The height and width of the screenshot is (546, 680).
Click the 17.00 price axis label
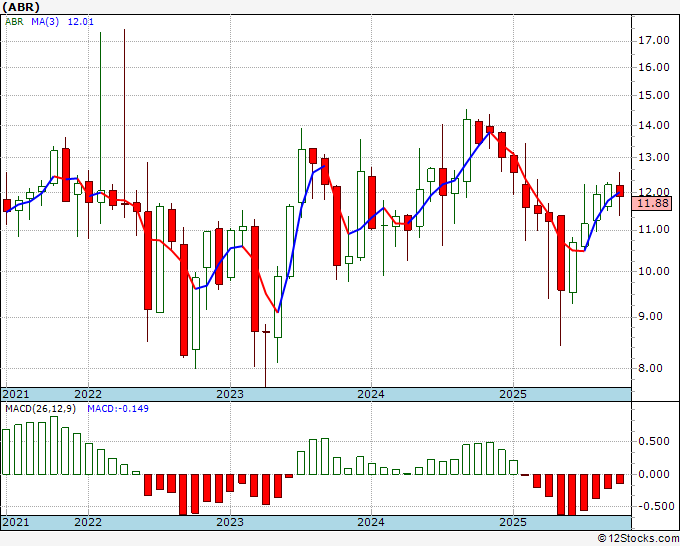tap(654, 40)
